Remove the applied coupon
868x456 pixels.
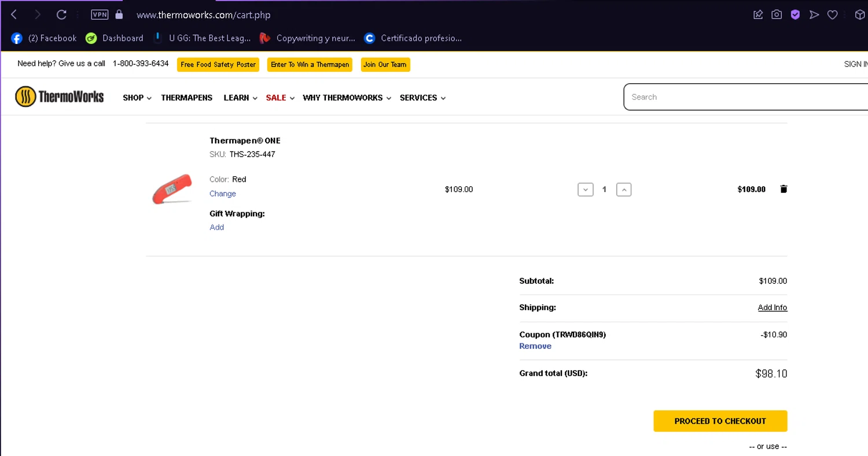point(535,346)
